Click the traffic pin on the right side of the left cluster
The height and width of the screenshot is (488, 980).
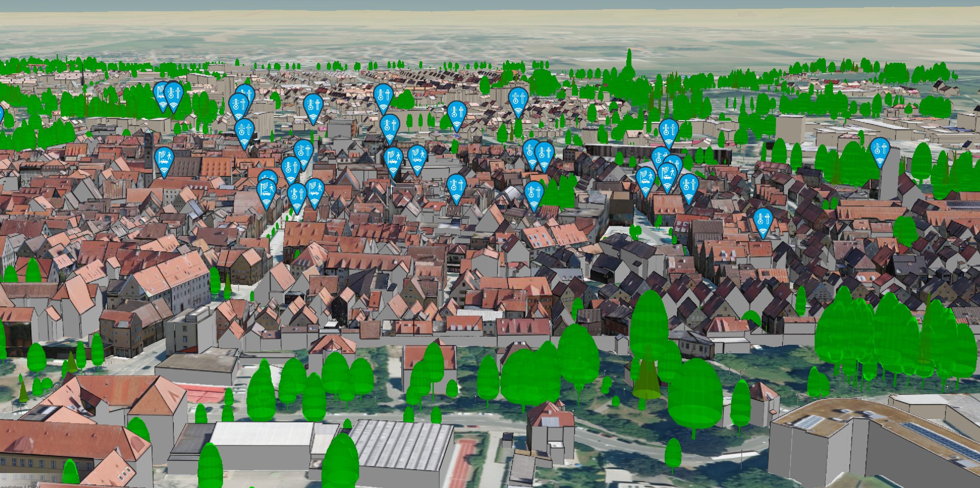point(315,193)
